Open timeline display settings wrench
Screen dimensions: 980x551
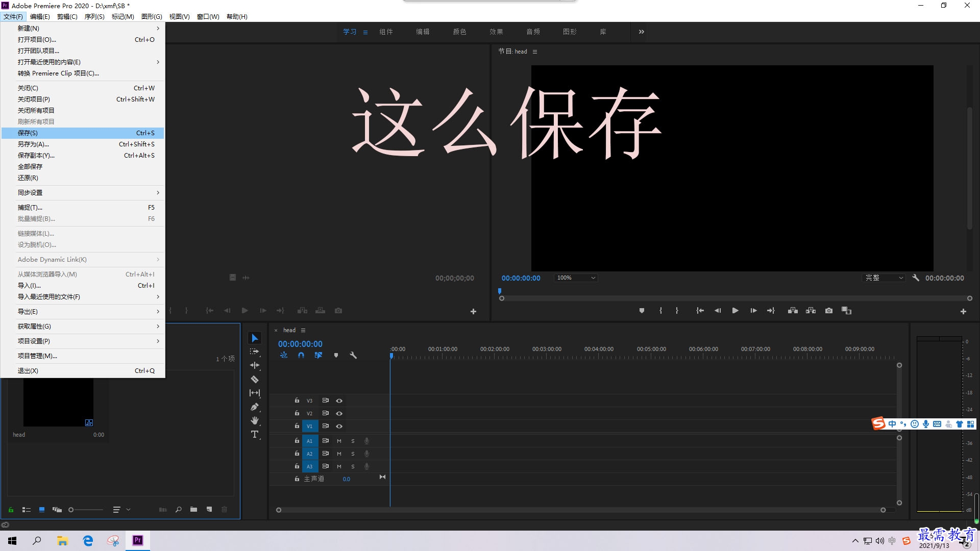(x=353, y=355)
